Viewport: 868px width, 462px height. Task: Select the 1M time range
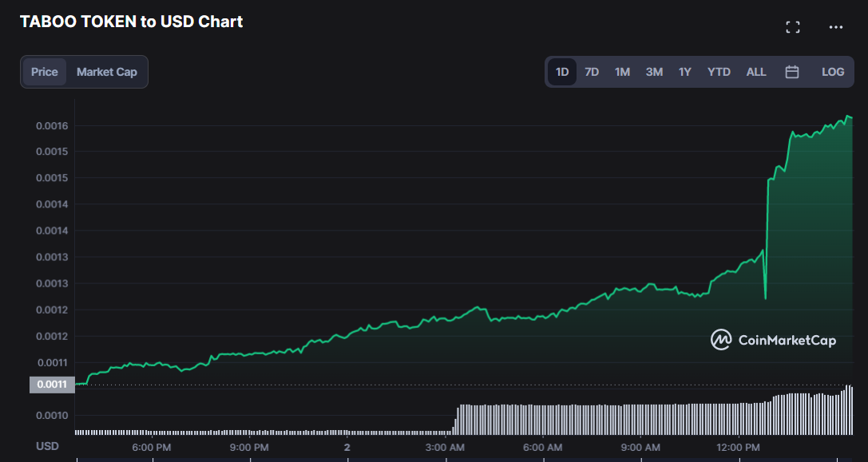pyautogui.click(x=622, y=72)
